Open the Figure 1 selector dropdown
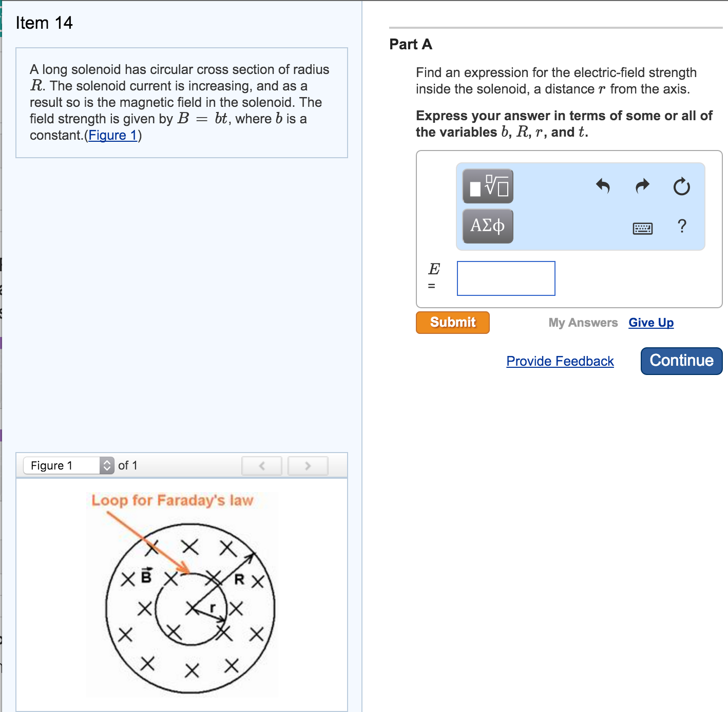Screen dimensions: 728x712 tap(69, 465)
